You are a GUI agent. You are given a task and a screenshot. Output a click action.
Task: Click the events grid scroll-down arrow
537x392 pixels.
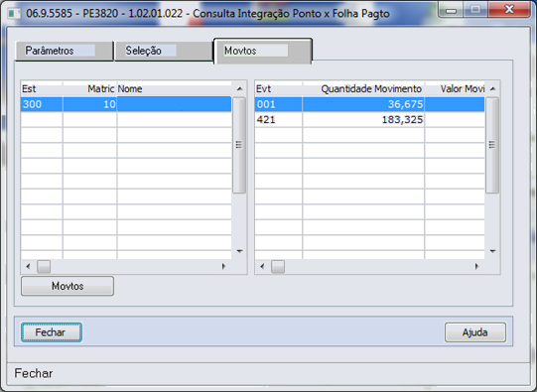coord(492,251)
